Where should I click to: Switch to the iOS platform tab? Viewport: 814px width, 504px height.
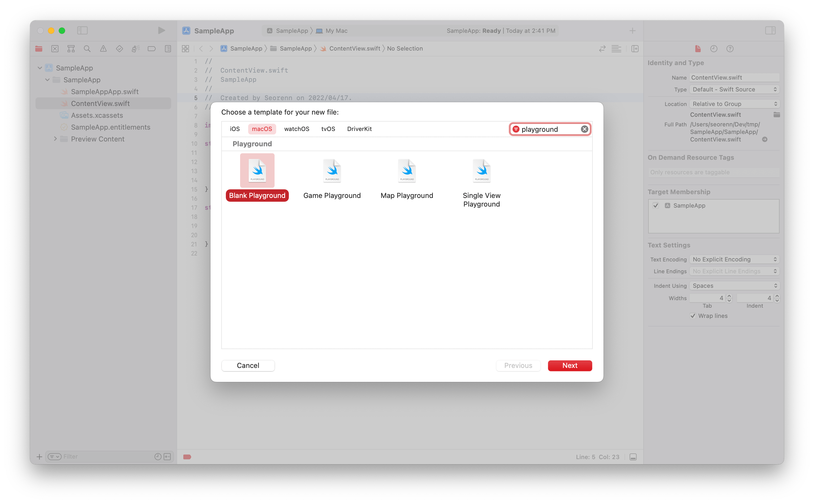[234, 129]
